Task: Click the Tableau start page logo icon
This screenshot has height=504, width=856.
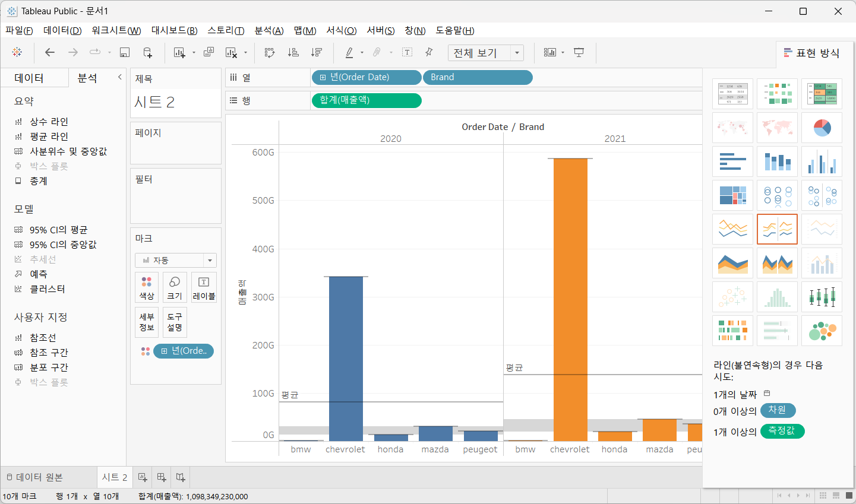Action: click(x=17, y=52)
